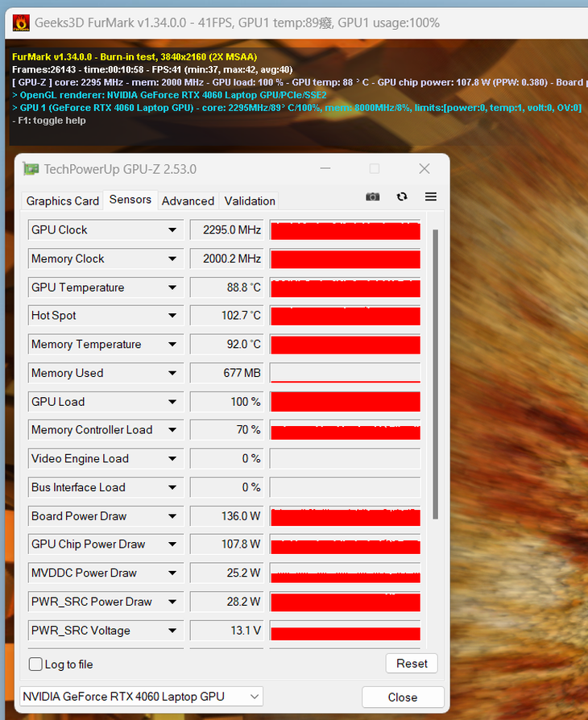This screenshot has width=588, height=720.
Task: Click the GPU-Z refresh icon
Action: (x=402, y=197)
